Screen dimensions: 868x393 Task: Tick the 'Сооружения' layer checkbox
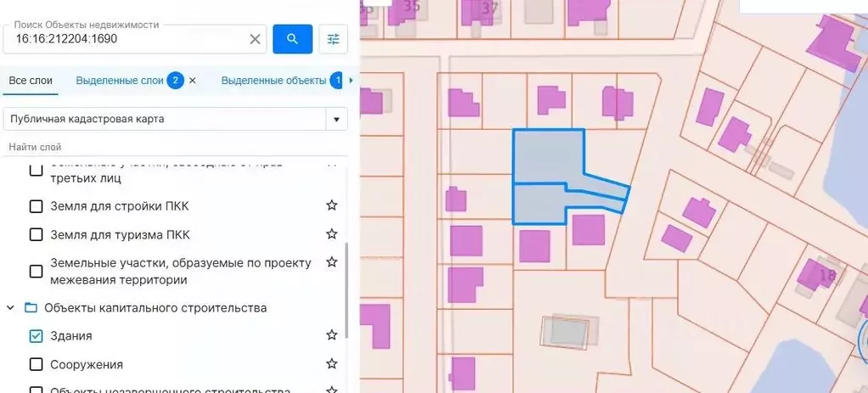pyautogui.click(x=36, y=364)
